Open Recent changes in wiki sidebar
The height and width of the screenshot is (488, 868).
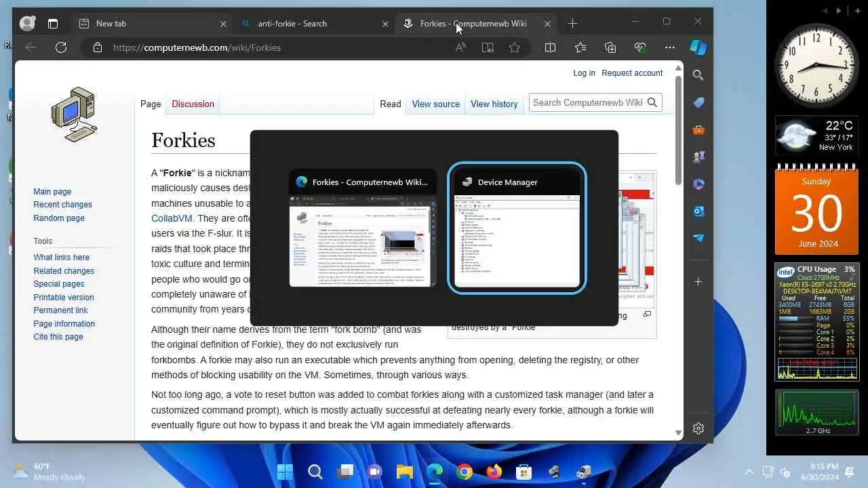pyautogui.click(x=62, y=205)
